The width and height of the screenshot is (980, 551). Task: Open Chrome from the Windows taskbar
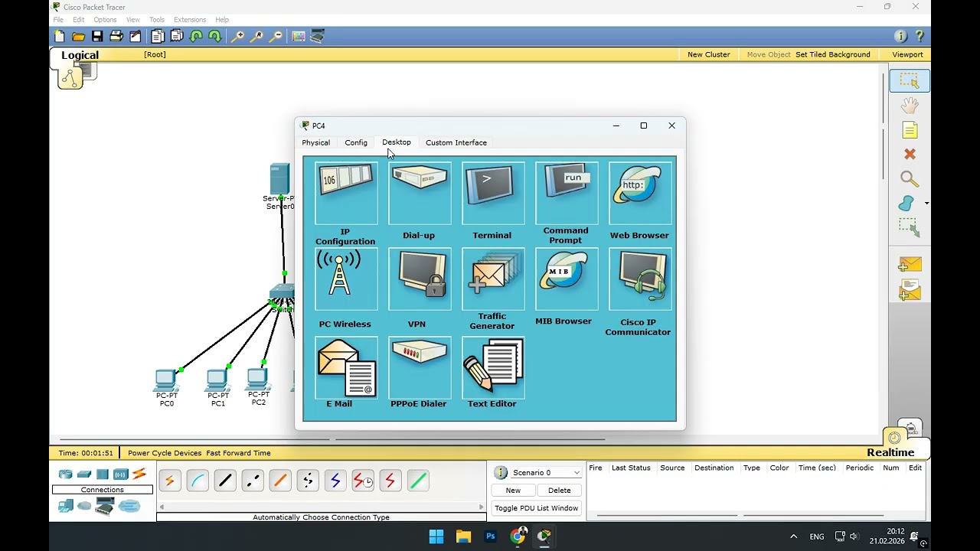(x=518, y=536)
